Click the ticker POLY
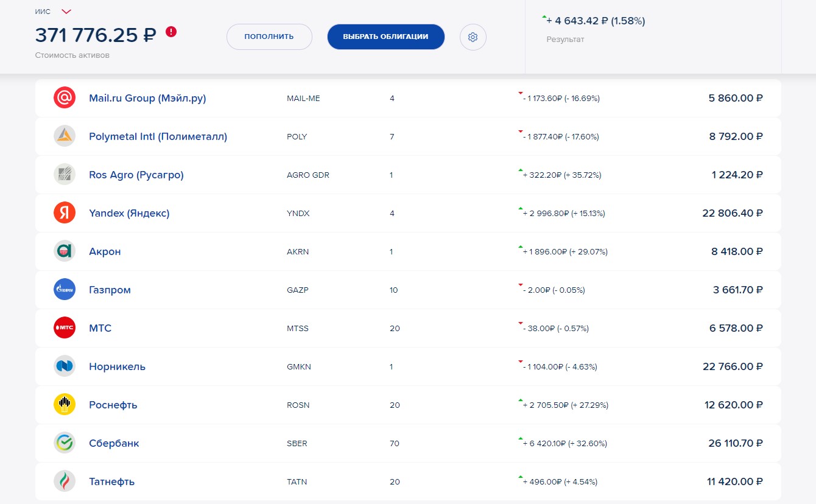 tap(297, 136)
